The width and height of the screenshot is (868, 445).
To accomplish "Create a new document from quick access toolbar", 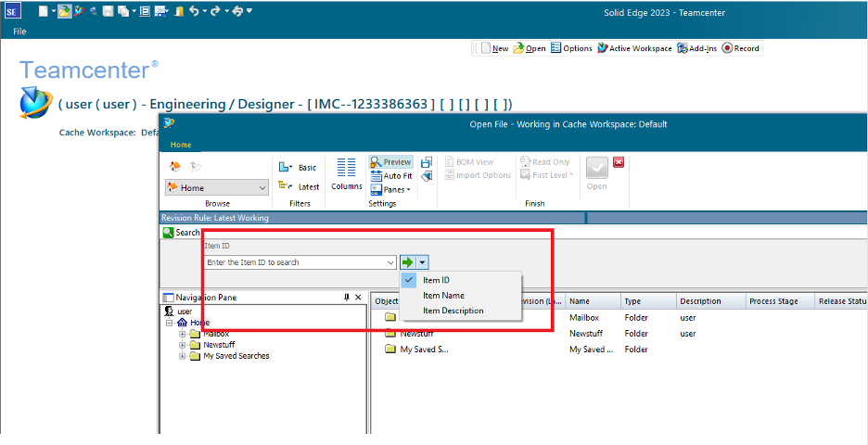I will click(x=44, y=11).
